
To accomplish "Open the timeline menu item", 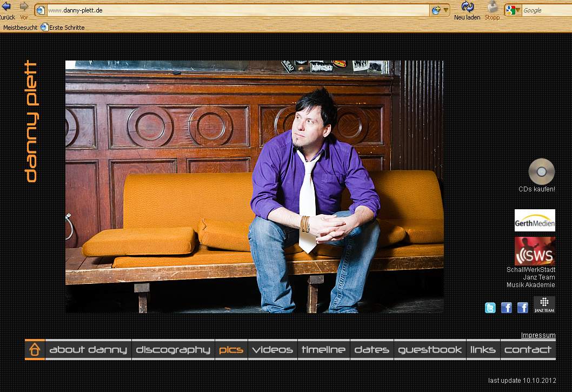I will (323, 350).
